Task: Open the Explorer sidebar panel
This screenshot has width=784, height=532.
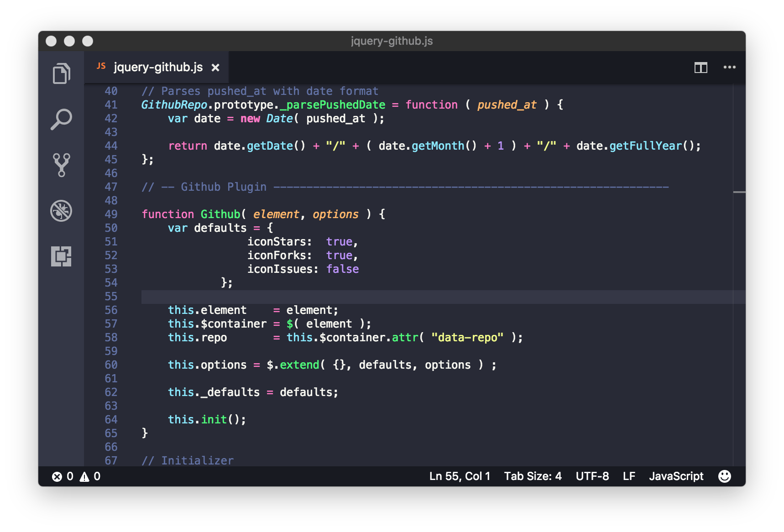Action: point(62,73)
